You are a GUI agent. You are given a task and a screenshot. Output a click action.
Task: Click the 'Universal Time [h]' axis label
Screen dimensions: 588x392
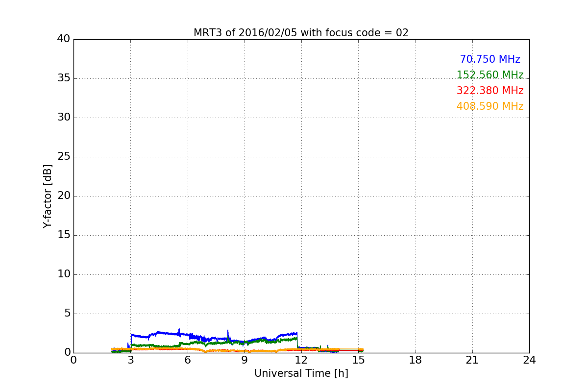[x=301, y=373]
